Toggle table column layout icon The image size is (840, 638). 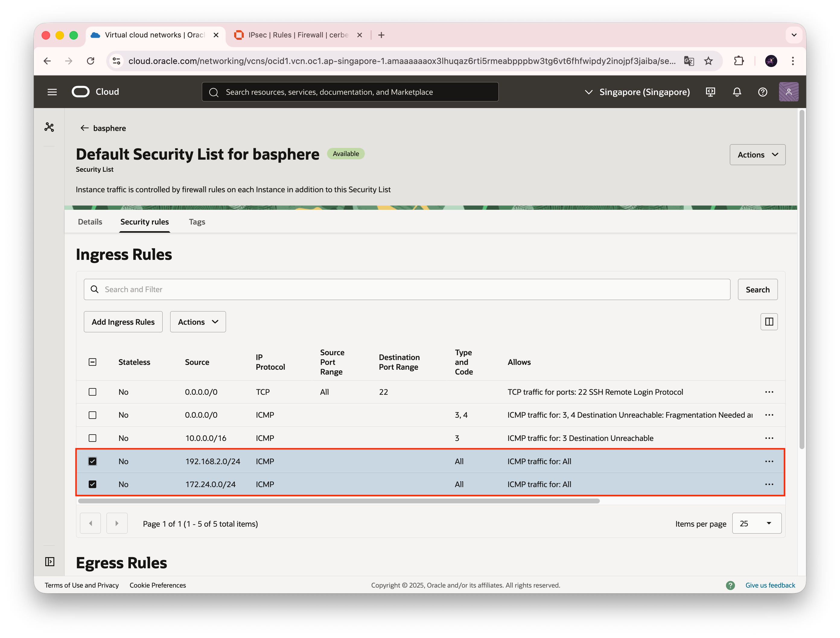pos(769,322)
